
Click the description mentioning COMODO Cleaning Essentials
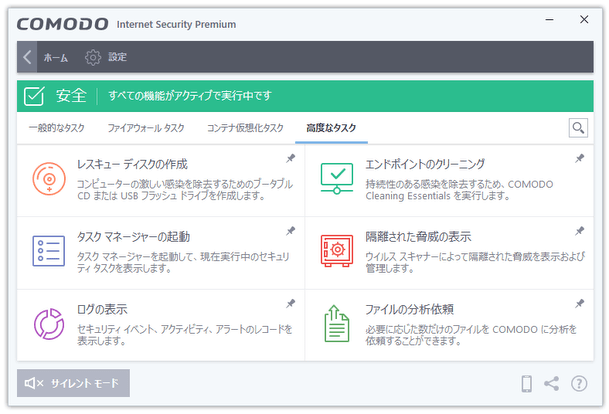coord(459,190)
